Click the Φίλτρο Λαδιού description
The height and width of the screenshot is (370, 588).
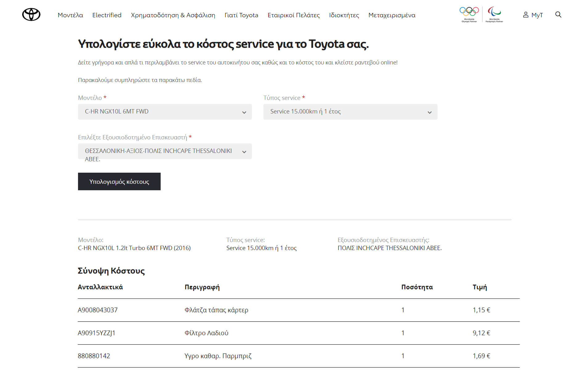coord(206,333)
